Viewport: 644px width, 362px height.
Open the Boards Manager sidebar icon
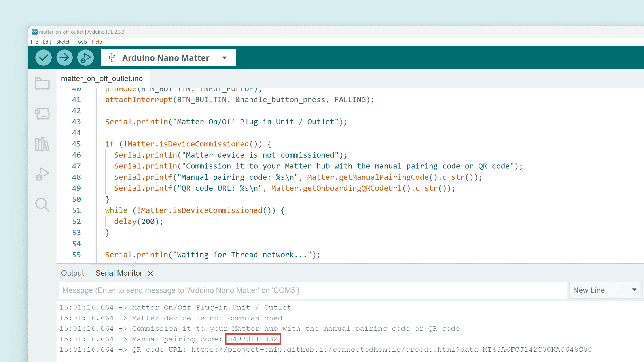[x=42, y=114]
